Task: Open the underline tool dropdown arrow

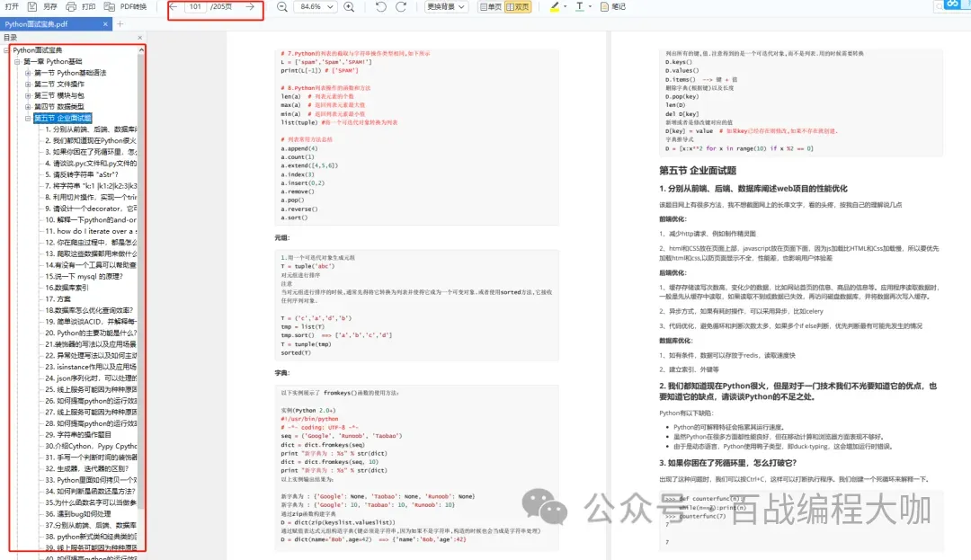Action: click(x=590, y=7)
